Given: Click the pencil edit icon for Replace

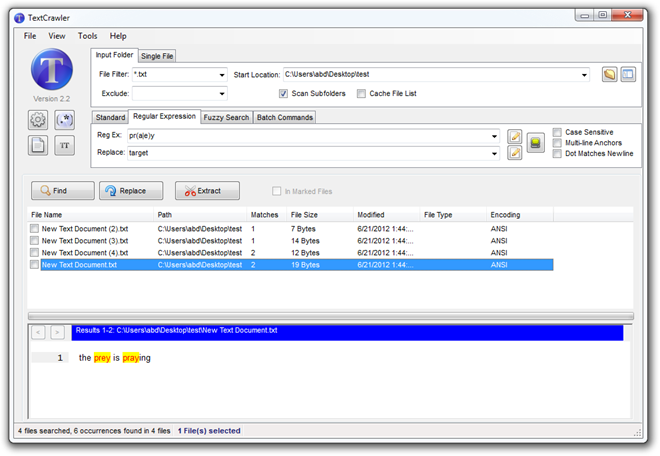Looking at the screenshot, I should (x=515, y=153).
